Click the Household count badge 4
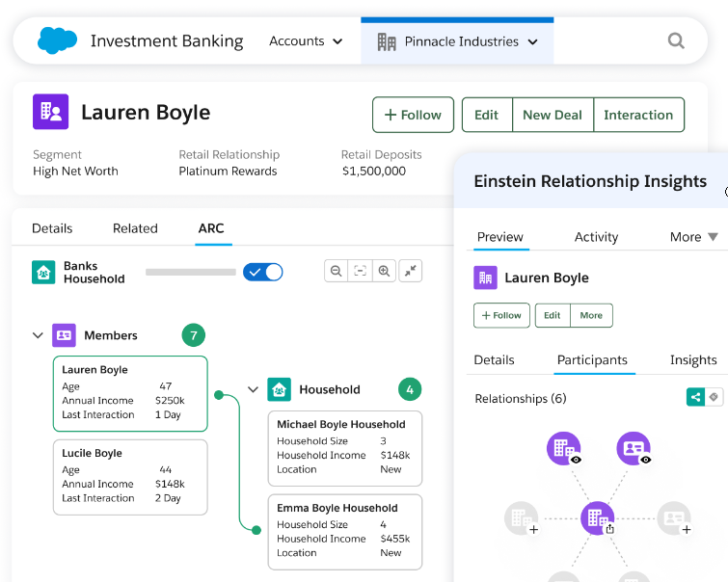 [x=410, y=389]
